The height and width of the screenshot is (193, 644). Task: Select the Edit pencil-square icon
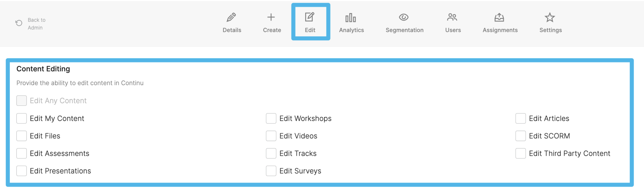click(309, 17)
